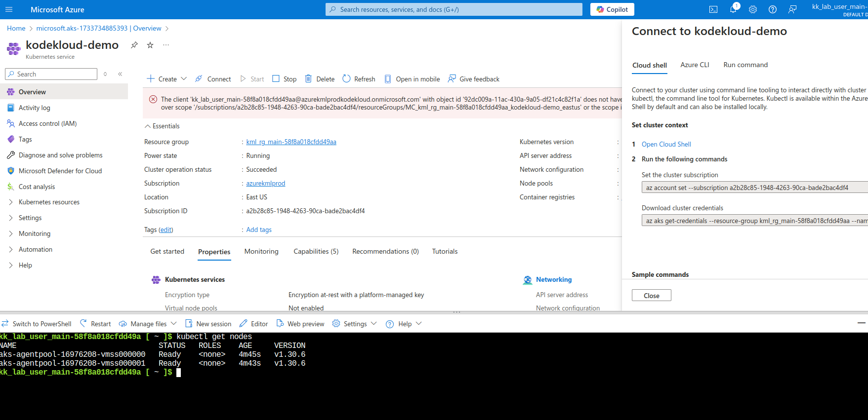Expand Kubernetes resources in sidebar
868x420 pixels.
11,202
